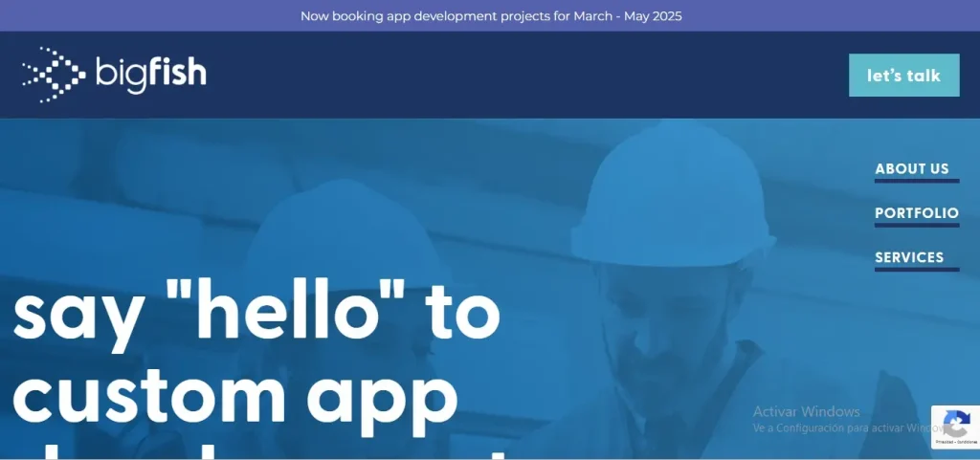Open the bigfish wordmark home link
Screen dimensions: 980x460
tap(150, 75)
